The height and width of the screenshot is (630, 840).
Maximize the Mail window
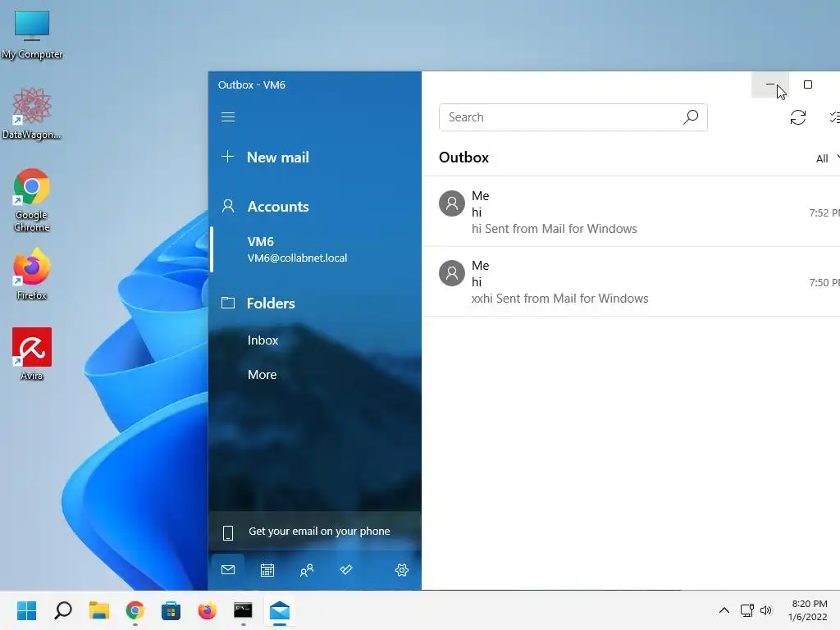[808, 84]
